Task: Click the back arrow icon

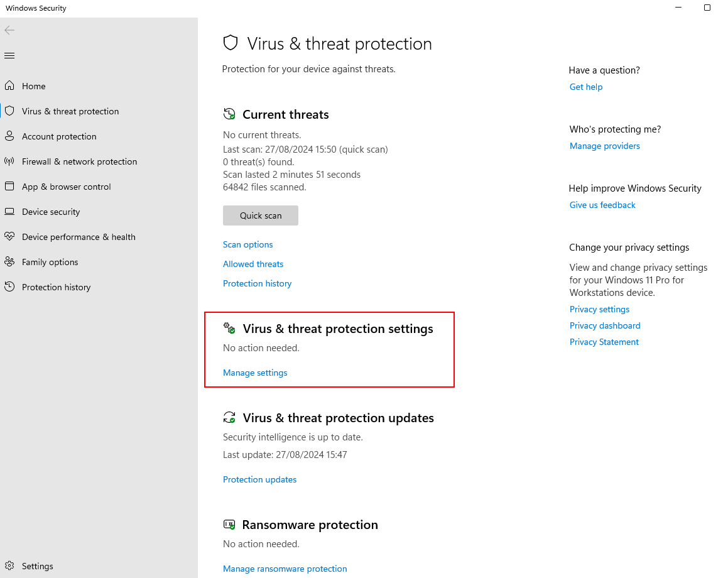Action: 9,30
